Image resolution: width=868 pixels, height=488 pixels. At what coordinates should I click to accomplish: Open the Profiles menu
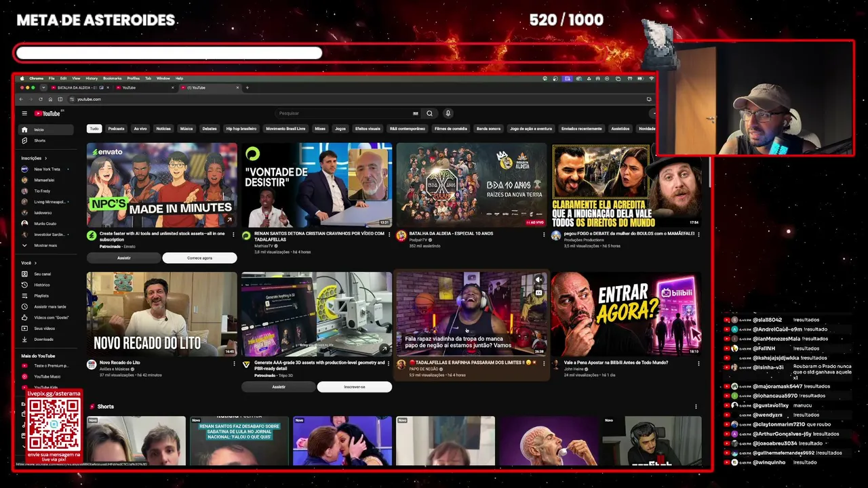(133, 78)
